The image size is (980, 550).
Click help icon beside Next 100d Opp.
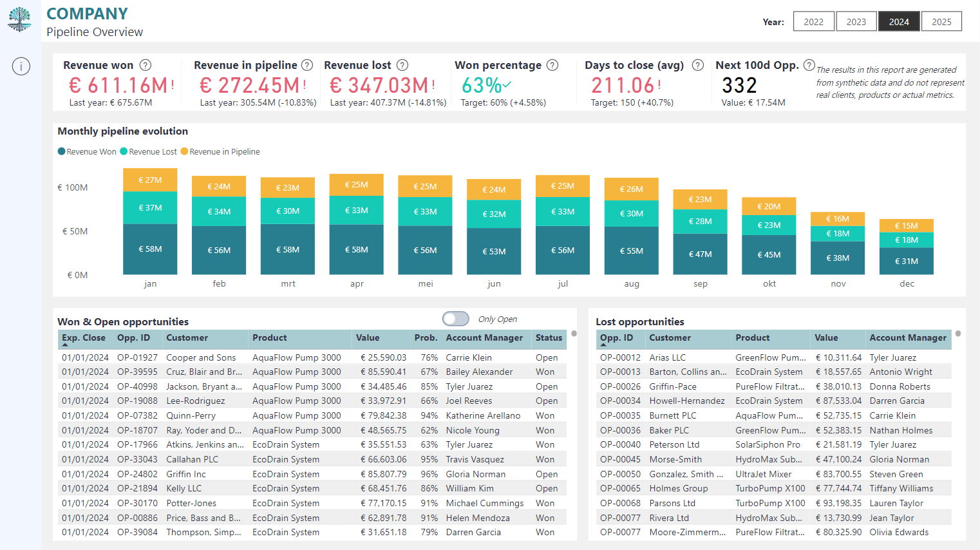pos(809,64)
